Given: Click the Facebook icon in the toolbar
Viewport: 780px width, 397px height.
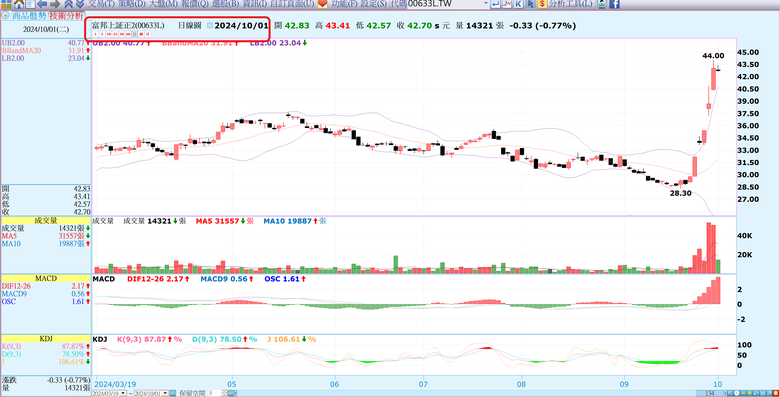Looking at the screenshot, I should coord(614,4).
